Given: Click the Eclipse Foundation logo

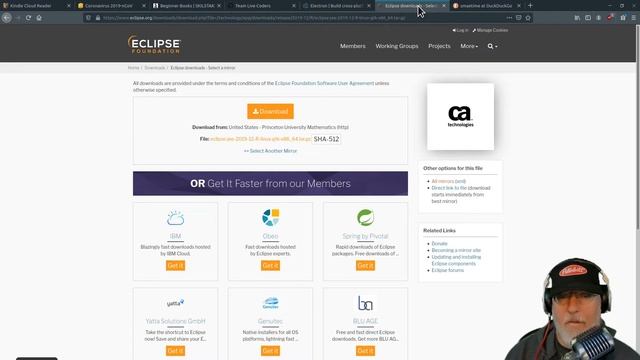Looking at the screenshot, I should coord(154,44).
